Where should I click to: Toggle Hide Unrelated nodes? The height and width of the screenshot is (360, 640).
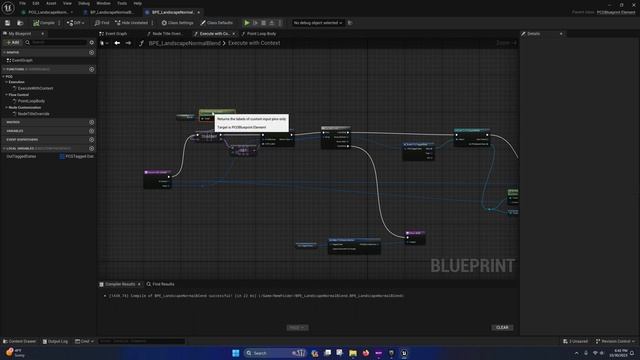pos(131,23)
